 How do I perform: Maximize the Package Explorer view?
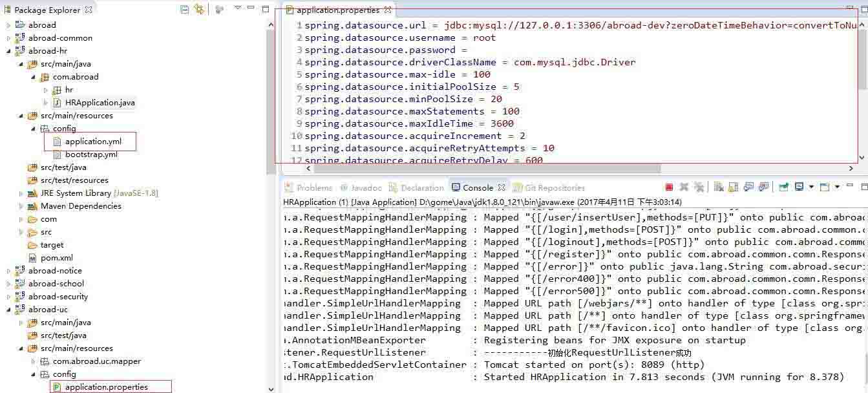265,9
